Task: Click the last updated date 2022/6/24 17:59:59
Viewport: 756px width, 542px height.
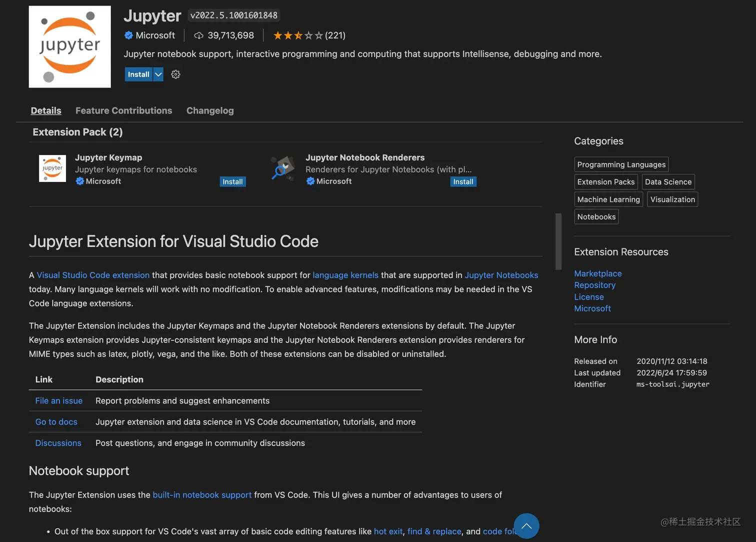Action: tap(671, 373)
